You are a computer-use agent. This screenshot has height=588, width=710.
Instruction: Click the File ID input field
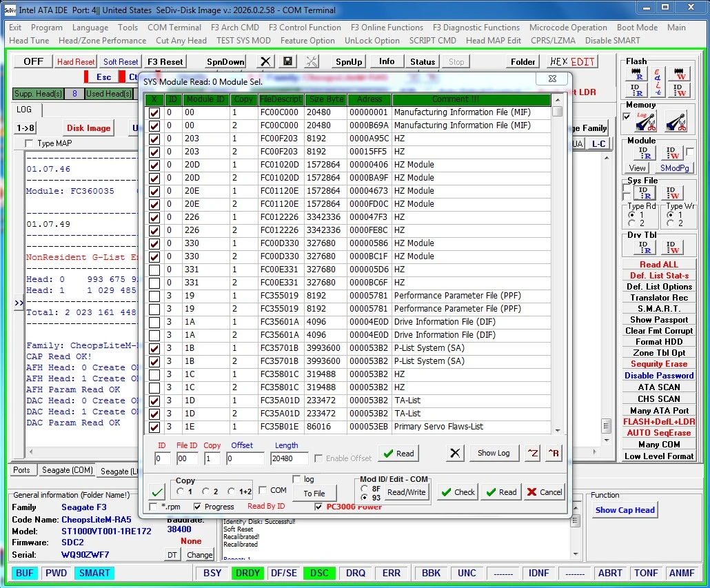187,458
